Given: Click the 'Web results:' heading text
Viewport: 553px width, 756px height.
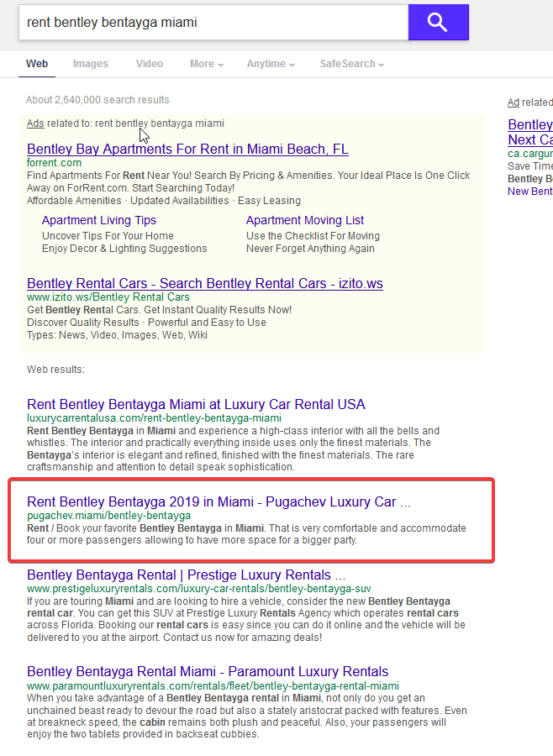Looking at the screenshot, I should tap(55, 370).
